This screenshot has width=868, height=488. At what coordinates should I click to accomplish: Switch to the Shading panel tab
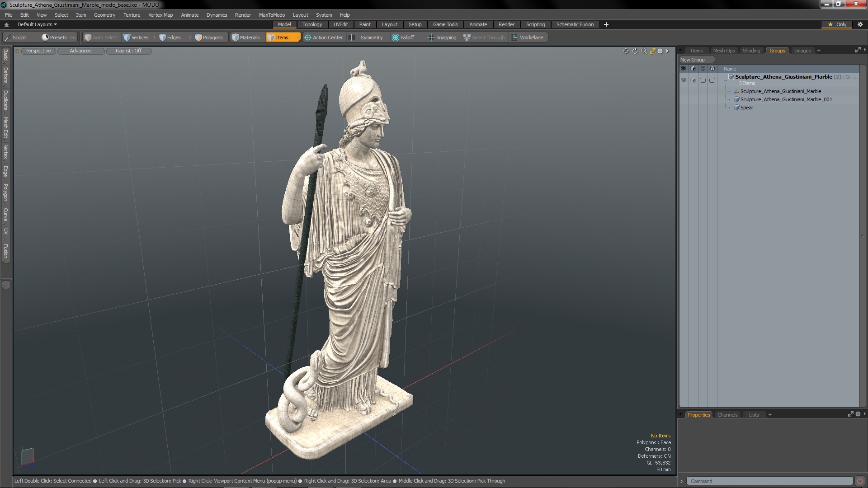tap(751, 51)
